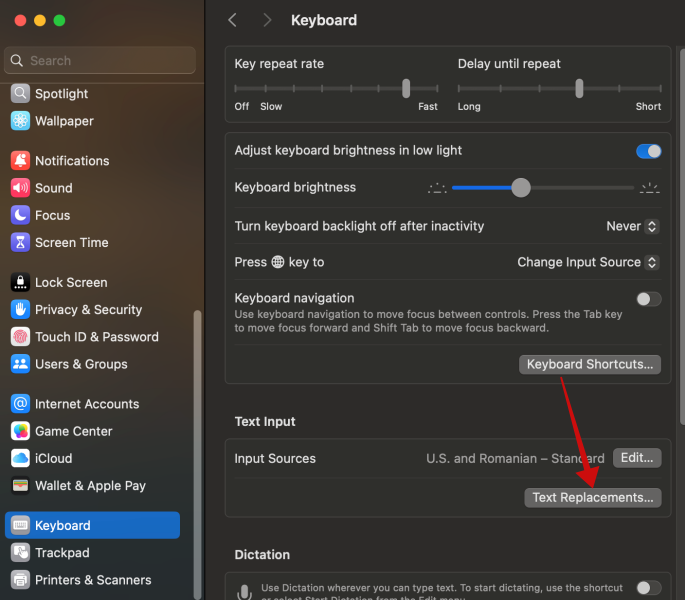Open the iCloud cloud icon

point(20,458)
